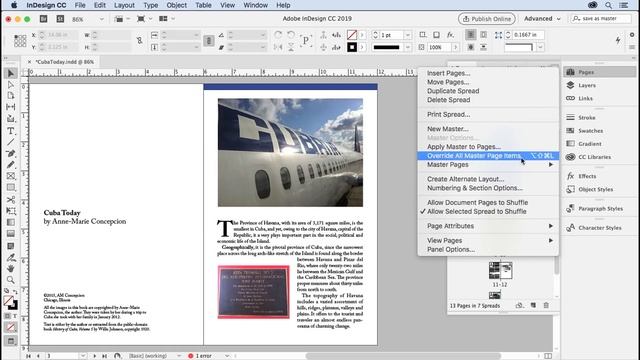Toggle wrap around bounding box button

tap(483, 35)
